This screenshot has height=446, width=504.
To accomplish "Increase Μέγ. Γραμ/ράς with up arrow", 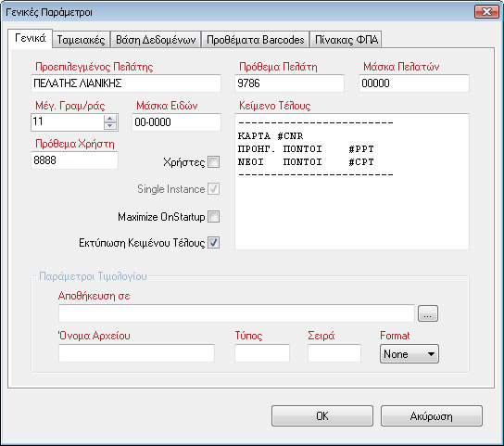I will pos(110,119).
